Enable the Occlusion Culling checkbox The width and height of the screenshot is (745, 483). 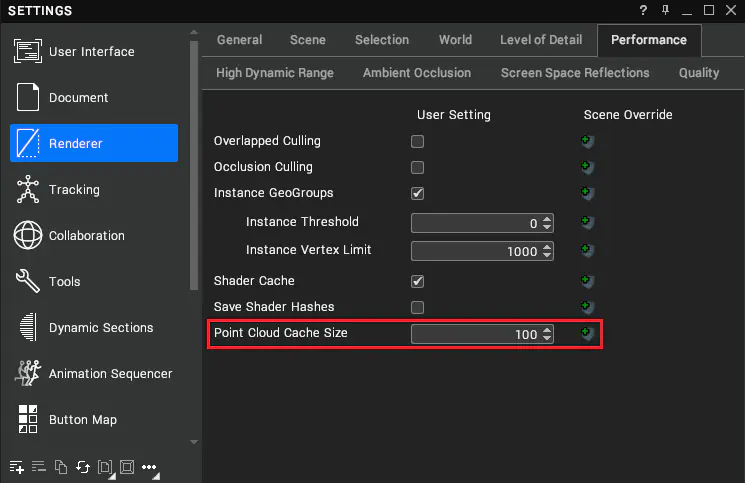[x=417, y=168]
